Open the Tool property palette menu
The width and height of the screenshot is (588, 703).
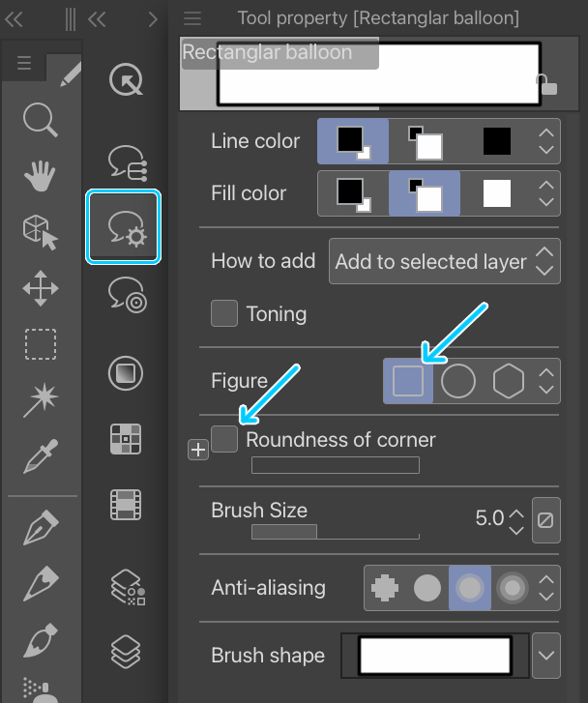(x=192, y=18)
